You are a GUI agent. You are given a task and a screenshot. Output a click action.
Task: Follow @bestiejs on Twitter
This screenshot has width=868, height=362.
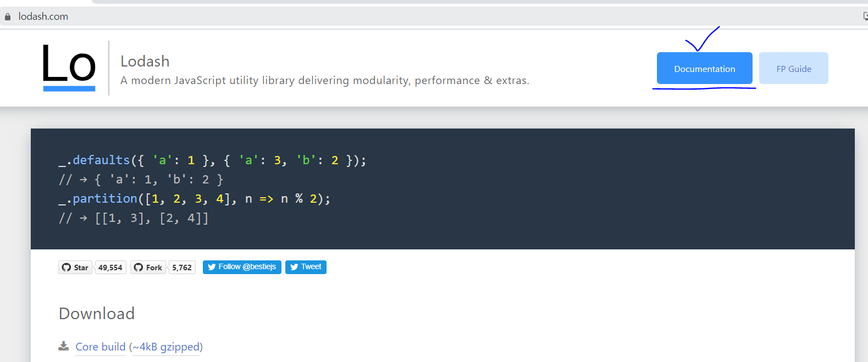click(242, 267)
